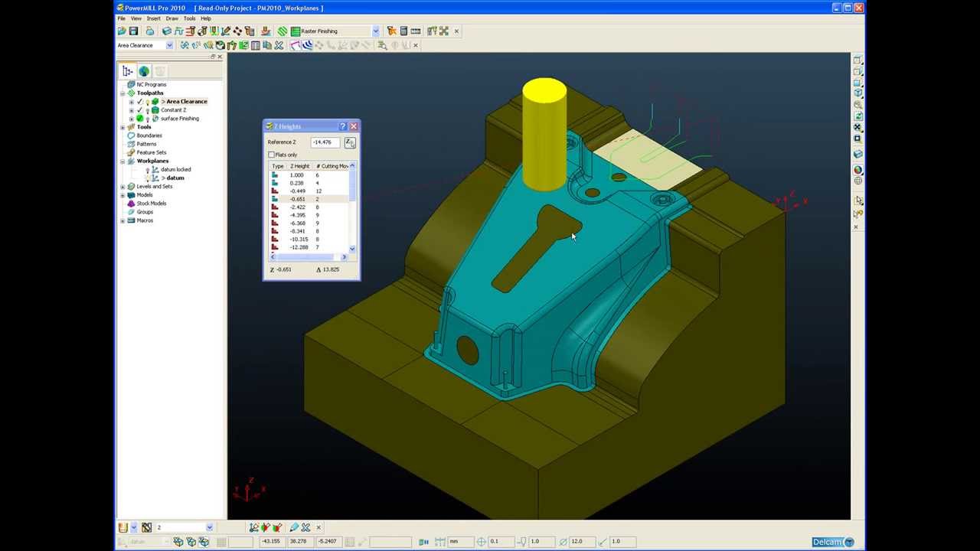
Task: Collapse the Workplanes tree node
Action: [x=122, y=161]
